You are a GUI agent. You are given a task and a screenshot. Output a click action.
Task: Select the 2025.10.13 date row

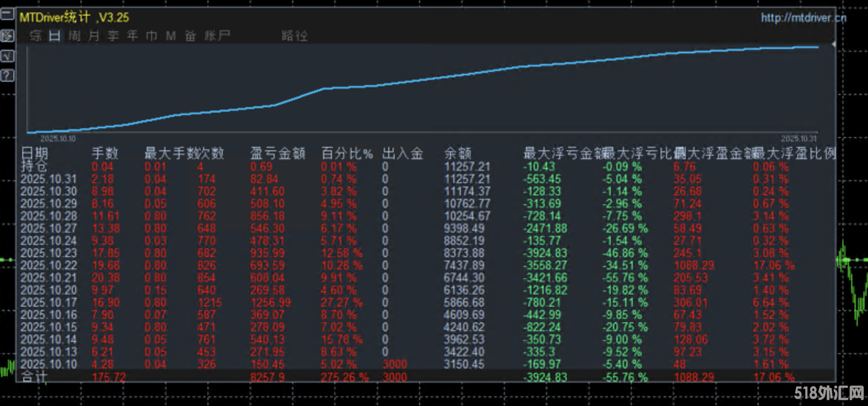point(49,352)
